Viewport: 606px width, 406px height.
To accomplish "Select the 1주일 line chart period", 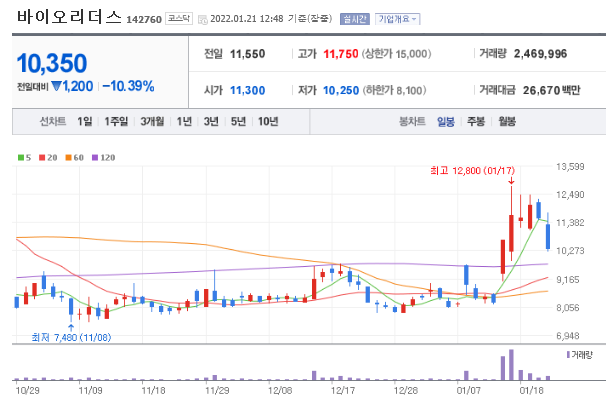I will 116,122.
